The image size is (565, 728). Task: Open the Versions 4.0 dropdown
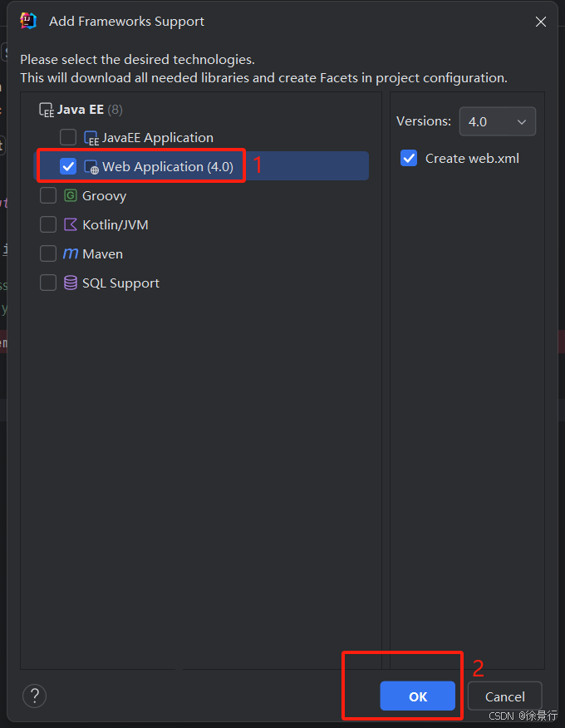tap(497, 121)
